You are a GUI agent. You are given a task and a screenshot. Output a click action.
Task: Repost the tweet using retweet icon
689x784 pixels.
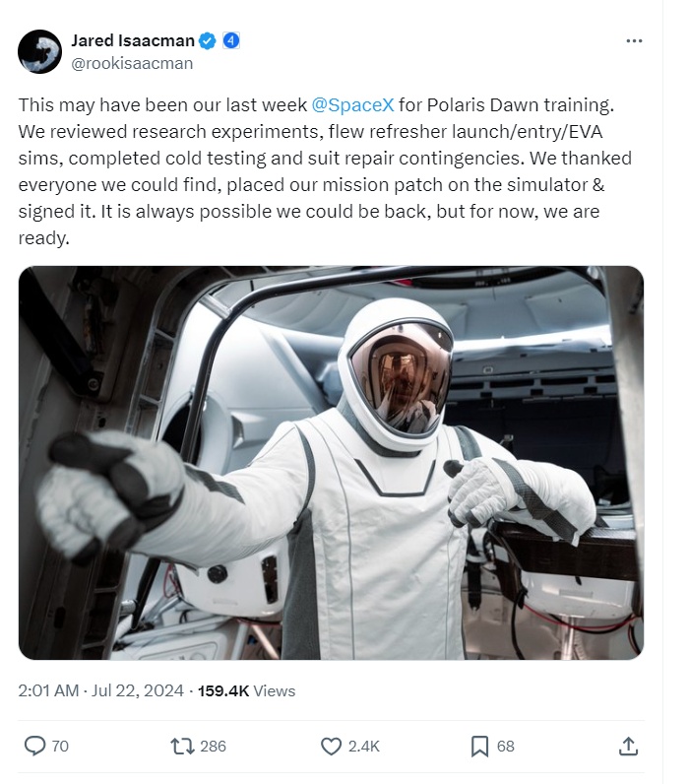tap(182, 747)
